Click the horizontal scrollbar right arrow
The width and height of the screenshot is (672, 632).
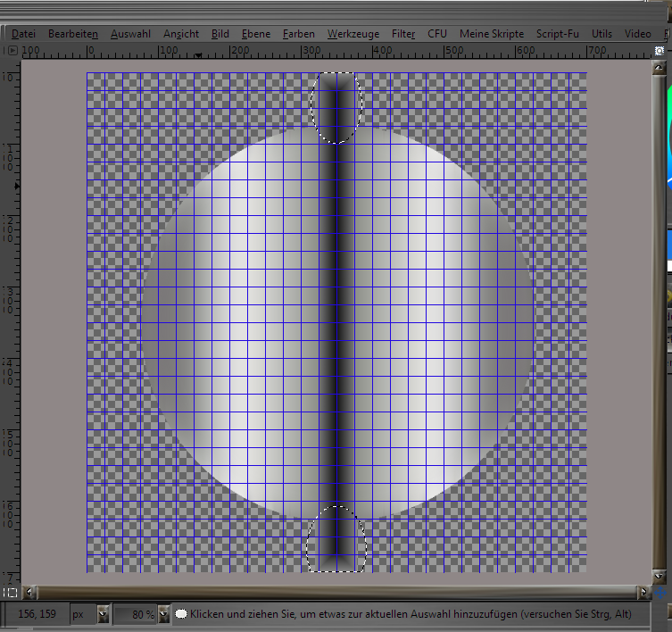pos(643,593)
